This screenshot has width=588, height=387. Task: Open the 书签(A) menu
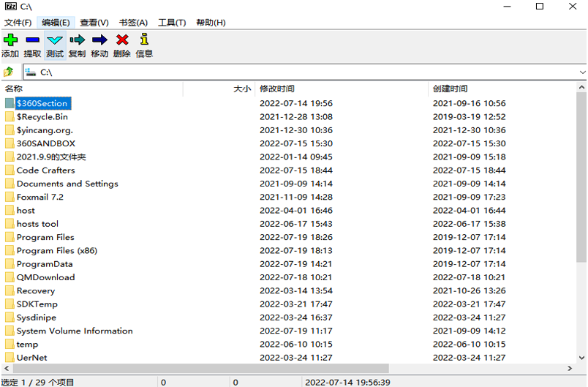click(133, 23)
